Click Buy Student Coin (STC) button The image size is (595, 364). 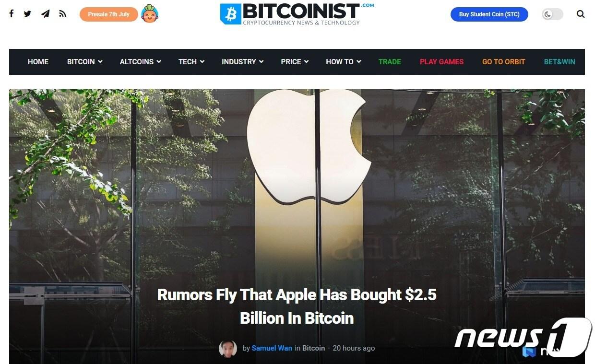tap(489, 14)
